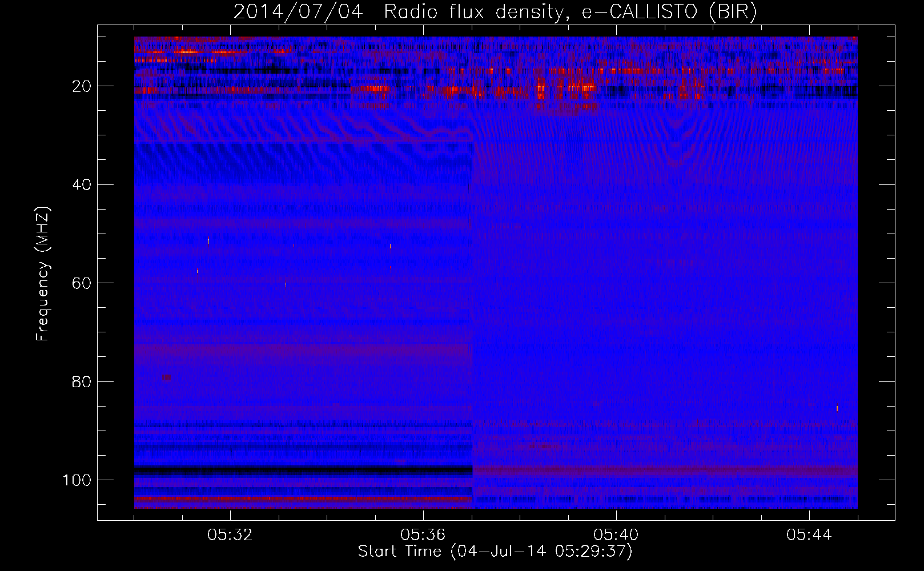The width and height of the screenshot is (924, 571).
Task: Click the black horizontal band near 98 MHz
Action: pos(303,470)
